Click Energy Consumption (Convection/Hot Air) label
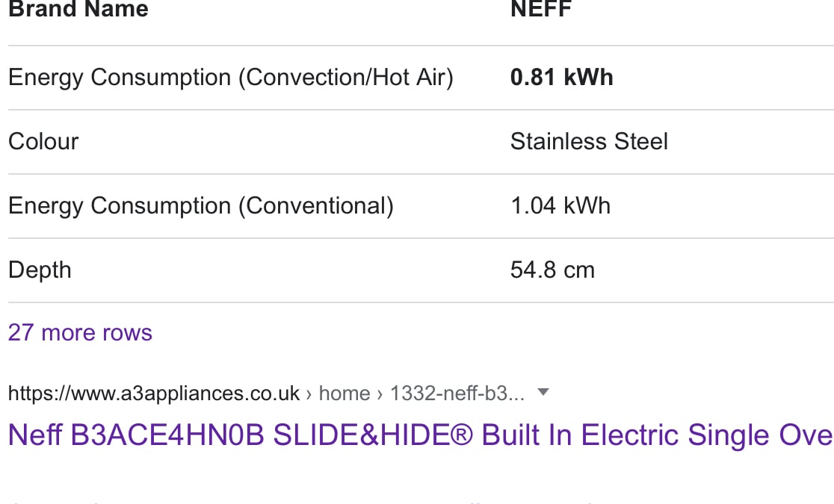 (231, 78)
